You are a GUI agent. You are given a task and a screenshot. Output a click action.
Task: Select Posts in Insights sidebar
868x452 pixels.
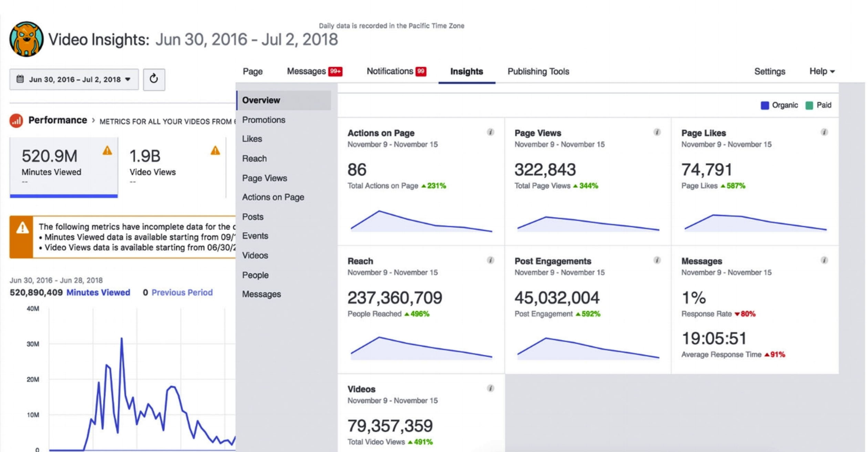[x=252, y=217]
